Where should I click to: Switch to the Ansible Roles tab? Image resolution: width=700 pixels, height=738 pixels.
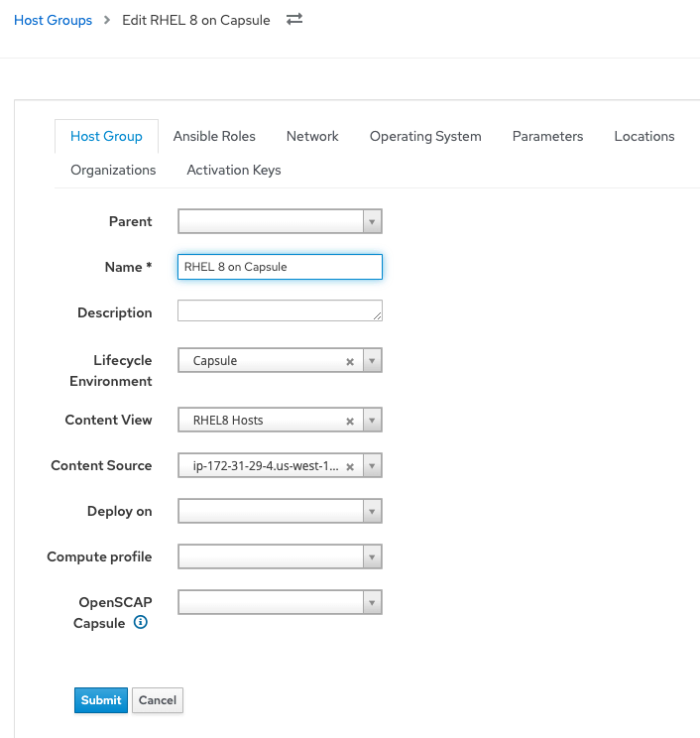coord(214,137)
